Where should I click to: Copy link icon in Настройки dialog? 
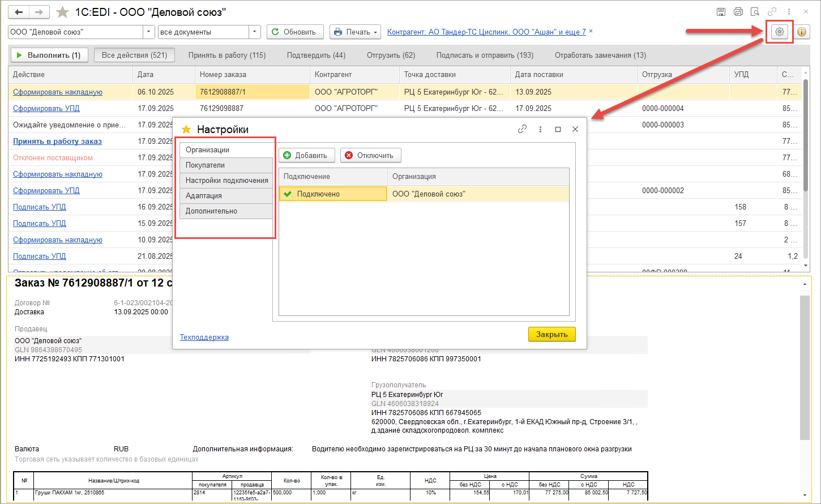click(522, 129)
